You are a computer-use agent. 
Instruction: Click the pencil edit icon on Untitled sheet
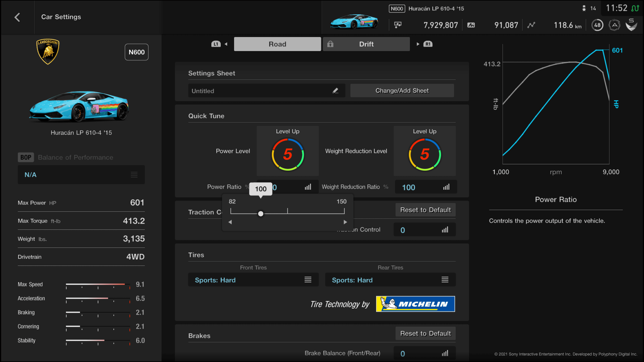pyautogui.click(x=335, y=91)
